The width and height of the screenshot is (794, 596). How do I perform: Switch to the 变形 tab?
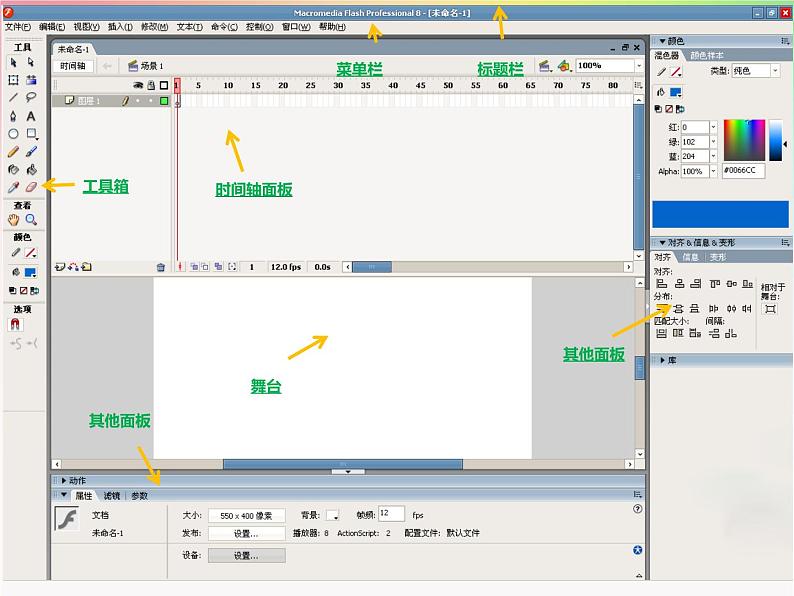pos(718,257)
